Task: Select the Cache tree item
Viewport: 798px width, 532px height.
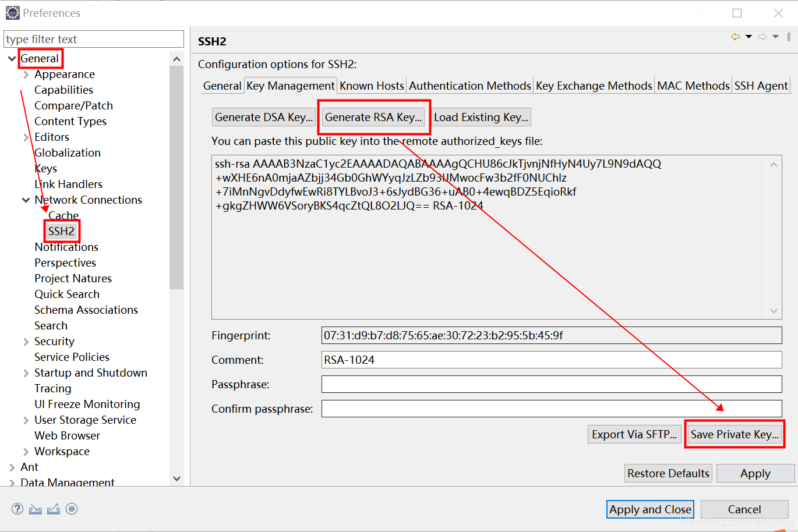Action: point(63,215)
